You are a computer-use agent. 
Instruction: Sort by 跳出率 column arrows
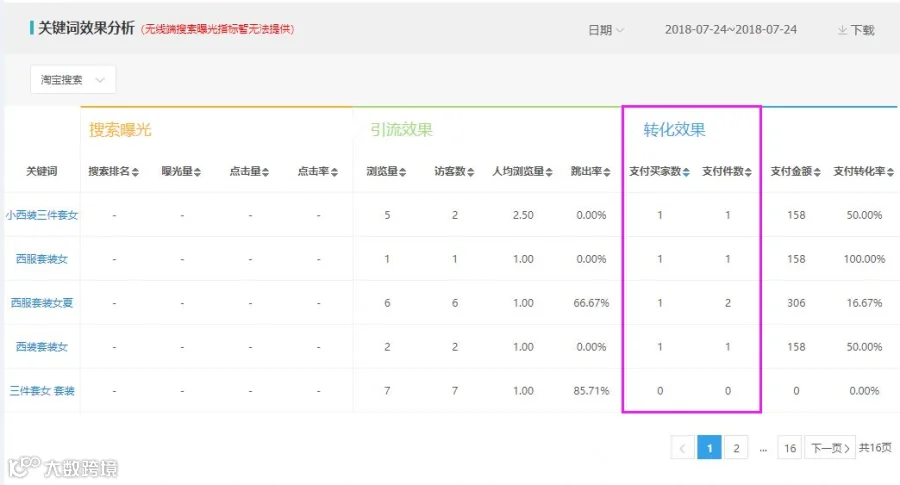click(607, 172)
